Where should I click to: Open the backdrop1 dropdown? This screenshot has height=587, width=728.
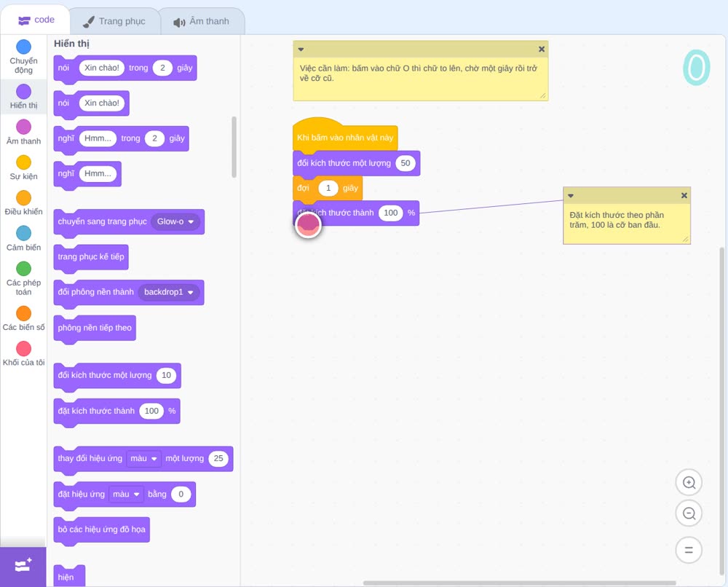click(169, 292)
